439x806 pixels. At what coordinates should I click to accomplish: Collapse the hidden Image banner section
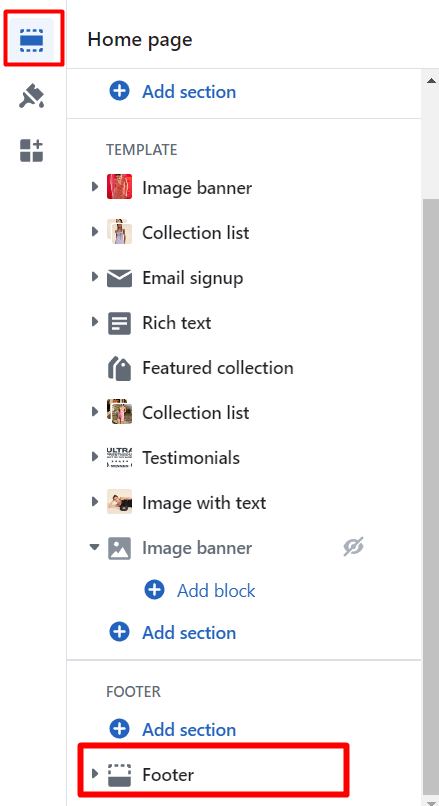tap(95, 547)
